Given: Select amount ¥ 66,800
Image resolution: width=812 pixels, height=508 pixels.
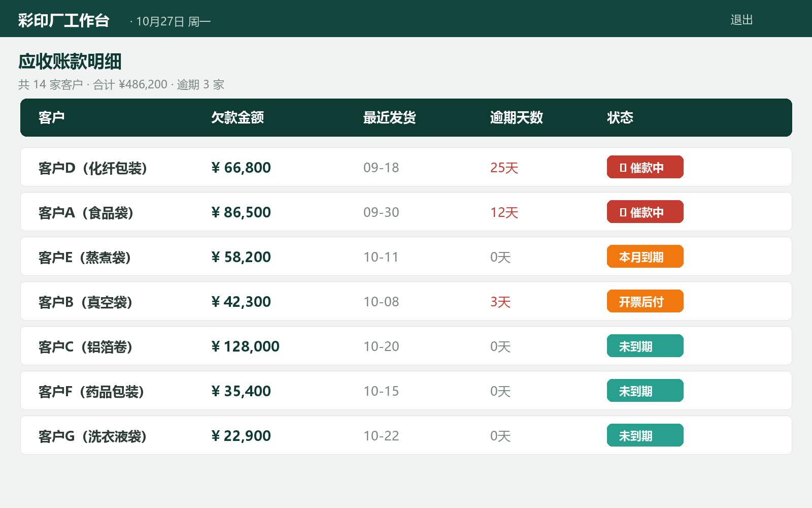Looking at the screenshot, I should [x=241, y=168].
